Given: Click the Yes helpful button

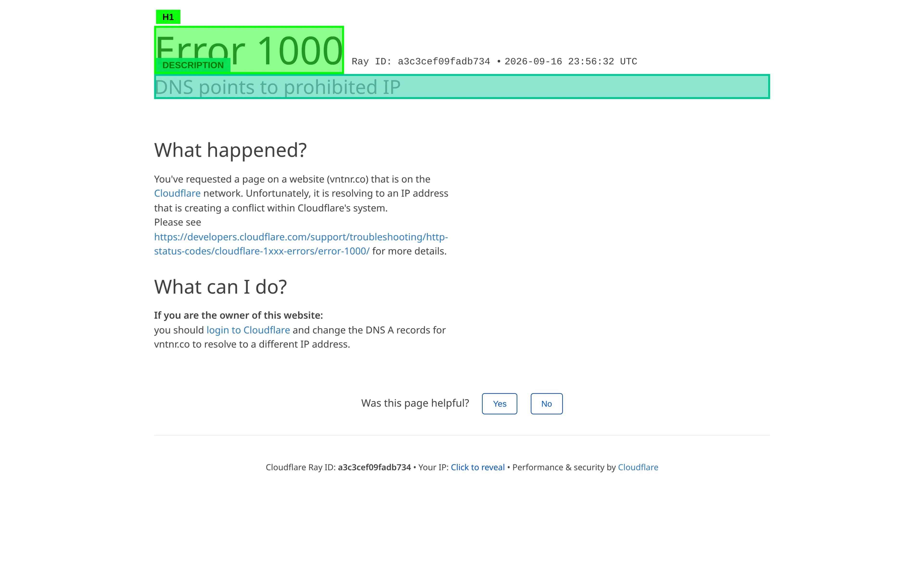Looking at the screenshot, I should [500, 404].
